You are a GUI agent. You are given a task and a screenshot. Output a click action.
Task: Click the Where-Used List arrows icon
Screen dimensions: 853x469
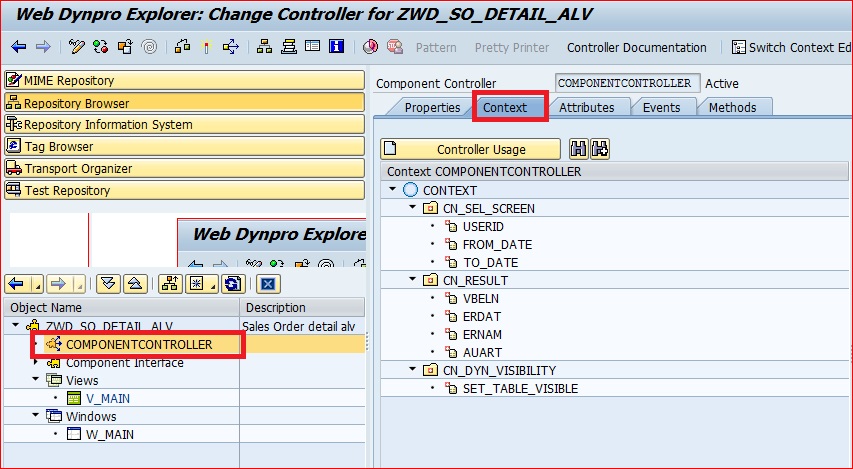(231, 47)
